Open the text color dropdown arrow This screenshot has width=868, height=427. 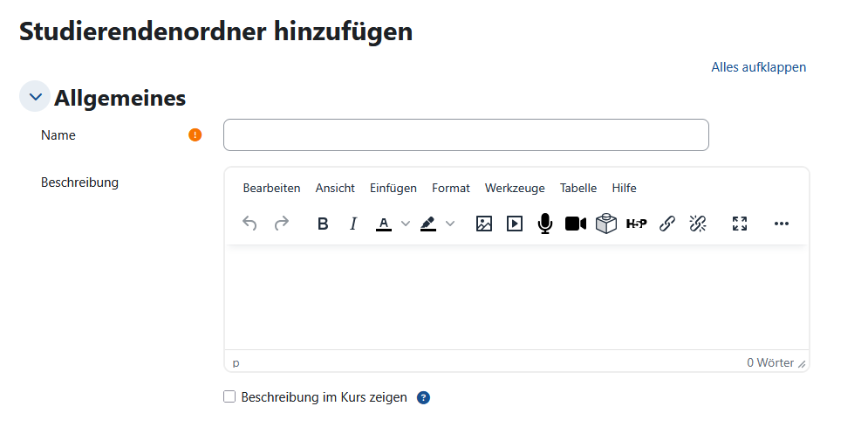point(406,224)
